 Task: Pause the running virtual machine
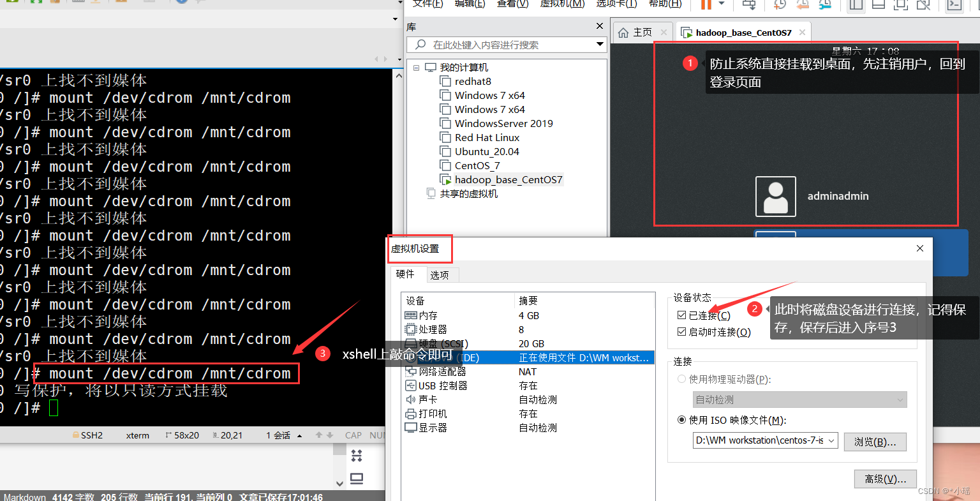(706, 4)
